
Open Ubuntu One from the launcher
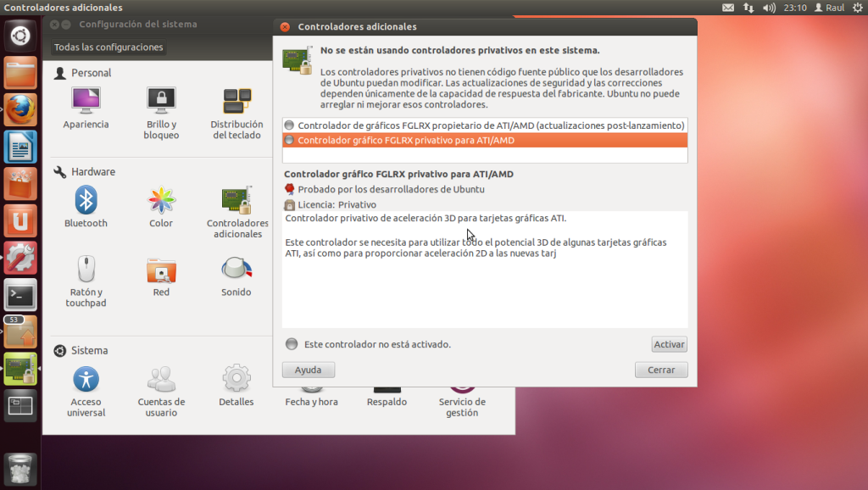(20, 221)
